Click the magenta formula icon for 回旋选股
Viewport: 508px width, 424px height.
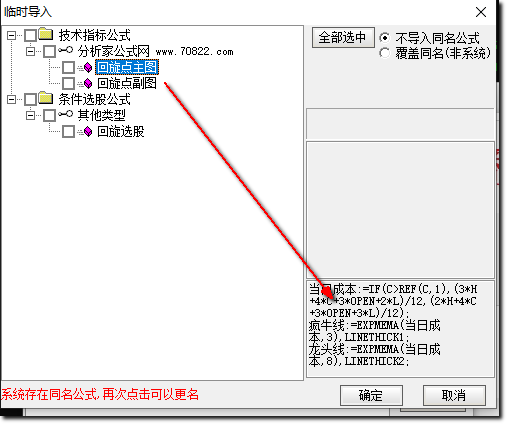point(88,132)
